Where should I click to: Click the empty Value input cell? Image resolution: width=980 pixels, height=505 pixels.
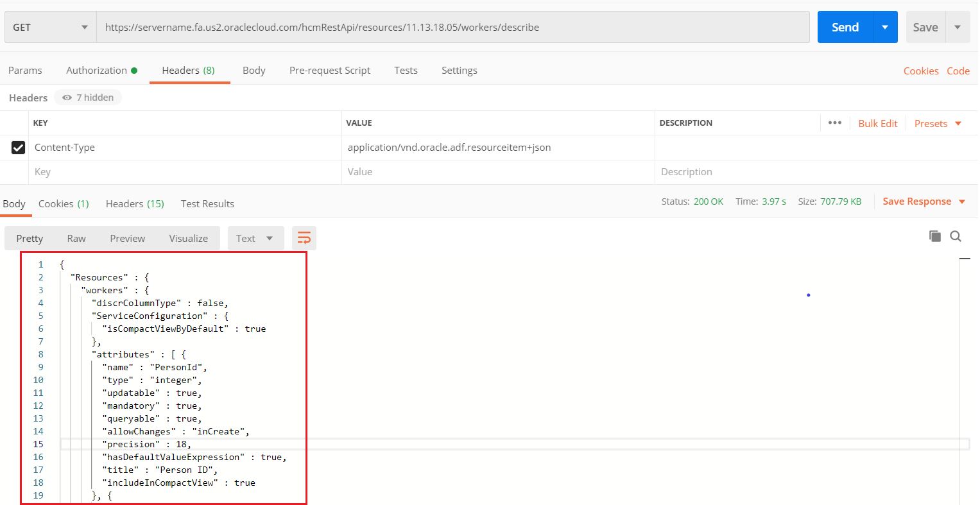498,172
